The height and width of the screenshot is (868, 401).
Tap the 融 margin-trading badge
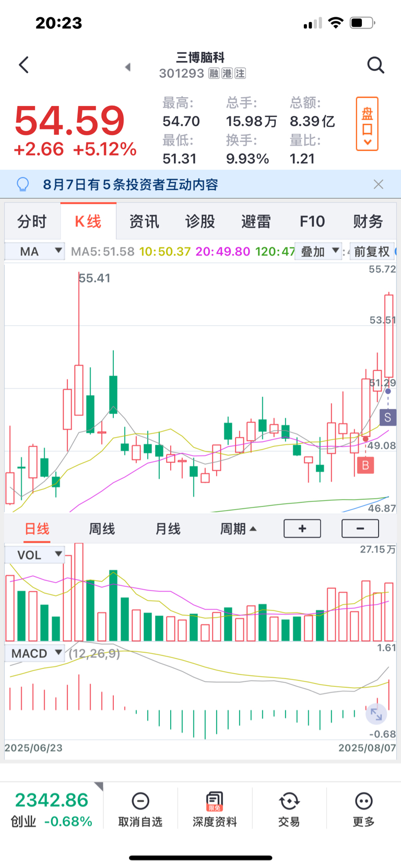pyautogui.click(x=214, y=73)
